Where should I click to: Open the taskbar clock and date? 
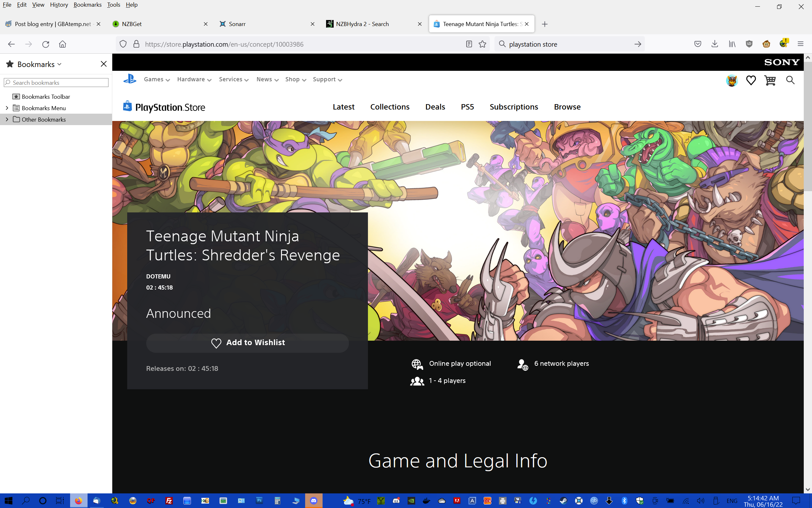pyautogui.click(x=763, y=501)
